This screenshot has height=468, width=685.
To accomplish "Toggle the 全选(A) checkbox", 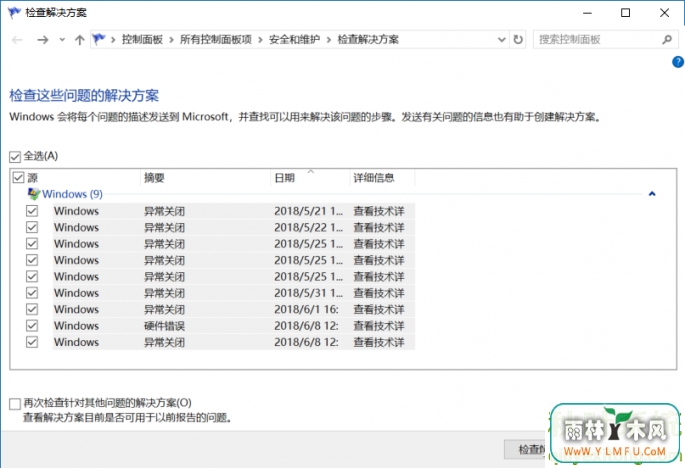I will click(15, 157).
